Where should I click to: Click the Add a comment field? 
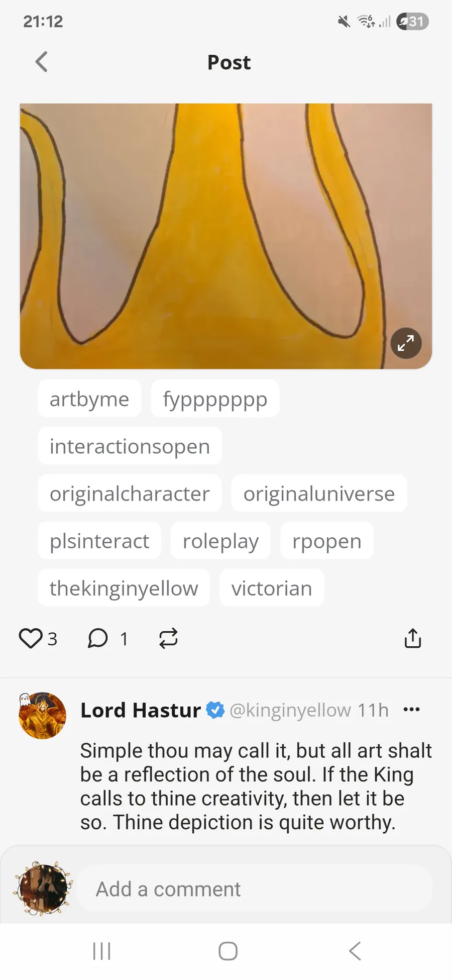tap(254, 889)
